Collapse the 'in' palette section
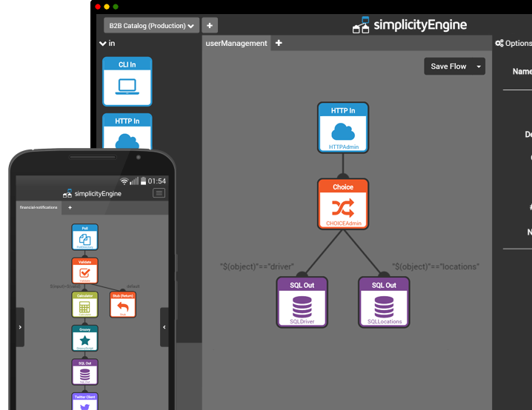Image resolution: width=532 pixels, height=410 pixels. (x=103, y=44)
